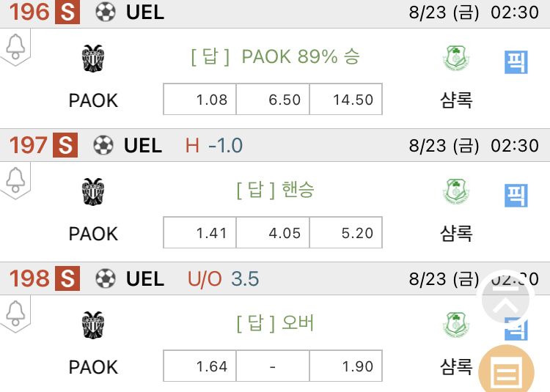Viewport: 550px width, 392px height.
Task: Select the 6.50 draw odds
Action: click(273, 99)
